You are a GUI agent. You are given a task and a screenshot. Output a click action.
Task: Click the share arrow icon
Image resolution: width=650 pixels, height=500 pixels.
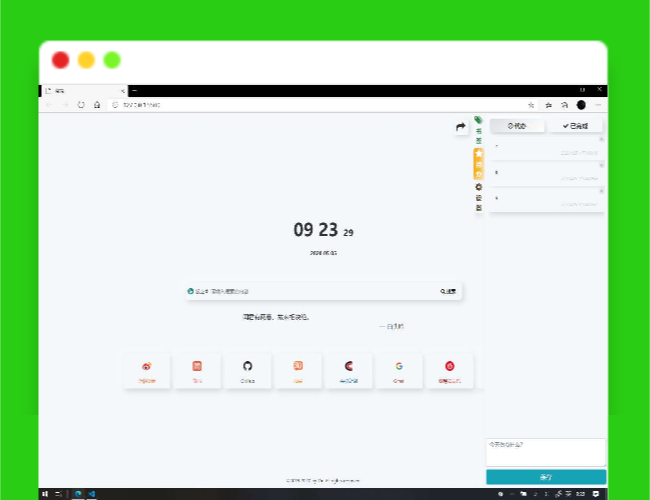(460, 127)
